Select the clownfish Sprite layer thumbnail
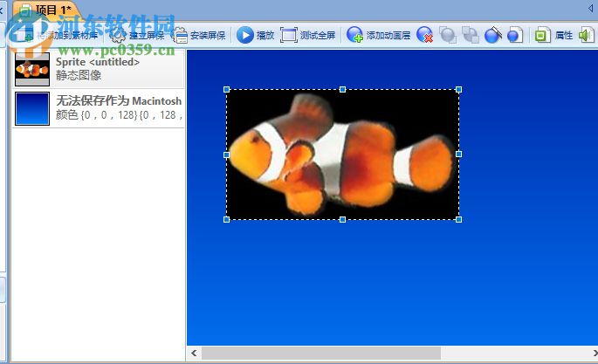 click(x=32, y=69)
